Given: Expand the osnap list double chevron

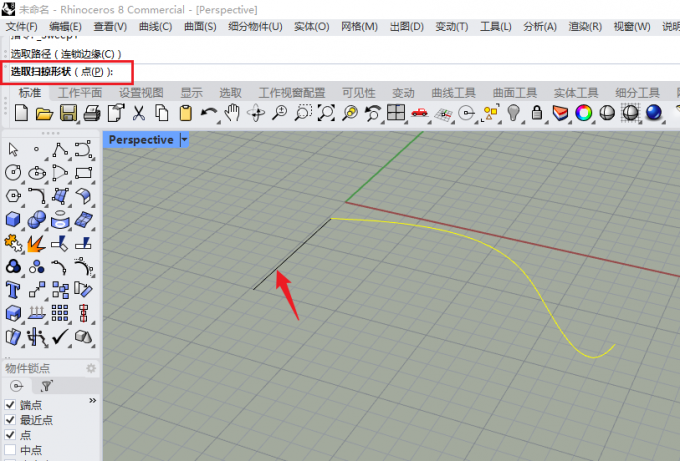Looking at the screenshot, I should (x=92, y=400).
